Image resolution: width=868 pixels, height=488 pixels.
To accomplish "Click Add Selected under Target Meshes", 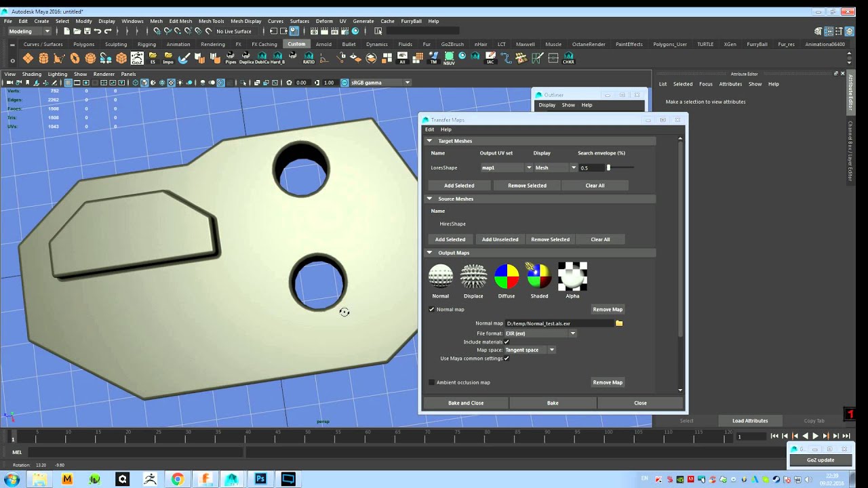I will (x=459, y=186).
